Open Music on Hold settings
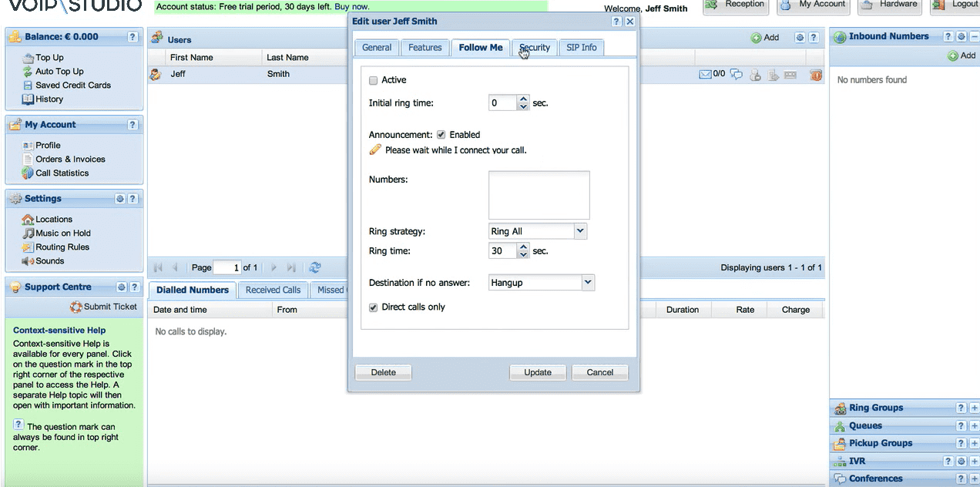Image resolution: width=980 pixels, height=487 pixels. coord(62,233)
